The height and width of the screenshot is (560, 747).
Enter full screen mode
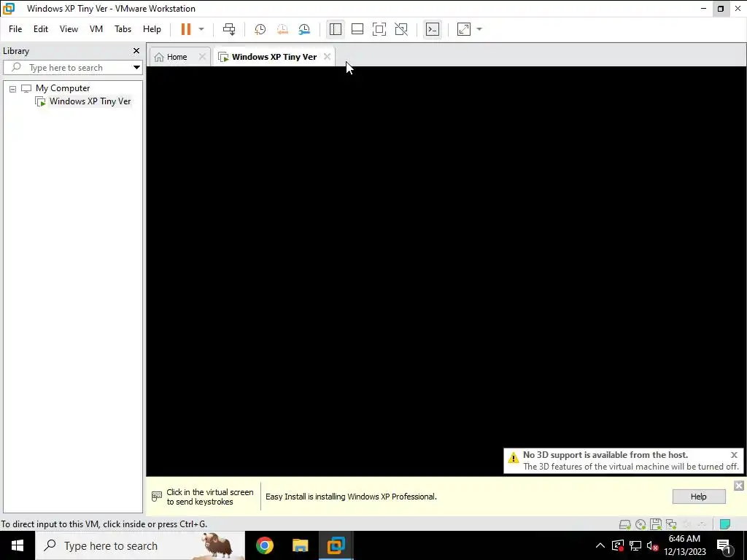pyautogui.click(x=379, y=29)
